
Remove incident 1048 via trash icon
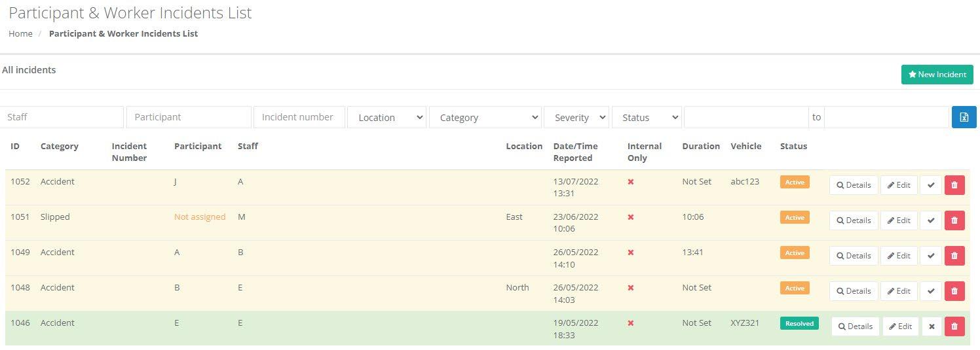954,291
